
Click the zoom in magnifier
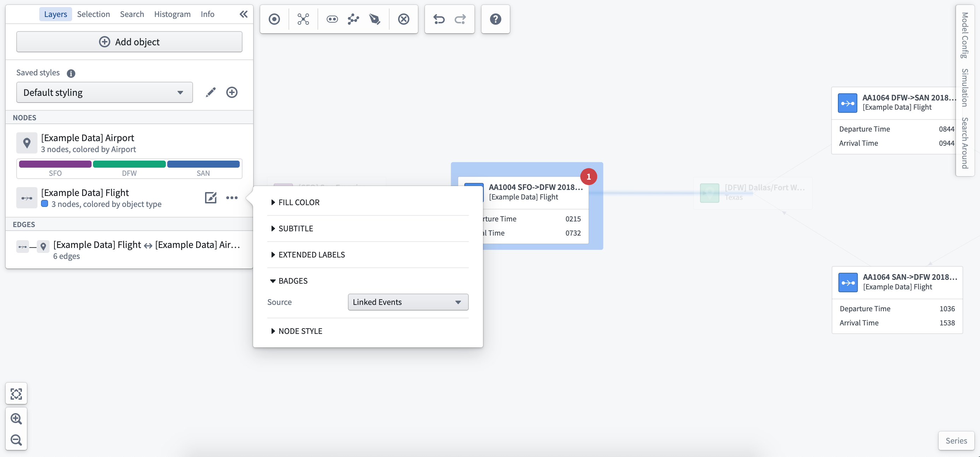[16, 418]
